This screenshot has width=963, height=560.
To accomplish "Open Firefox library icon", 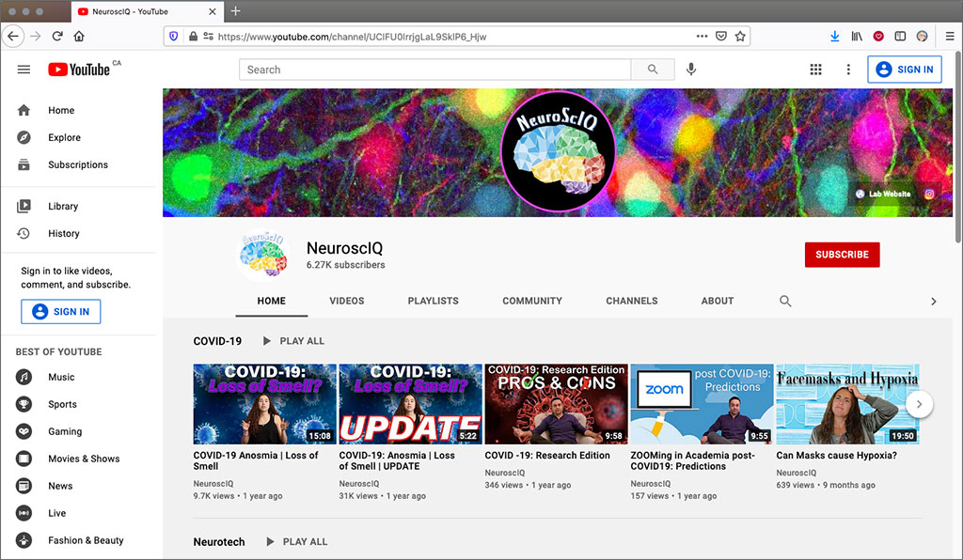I will pos(857,37).
